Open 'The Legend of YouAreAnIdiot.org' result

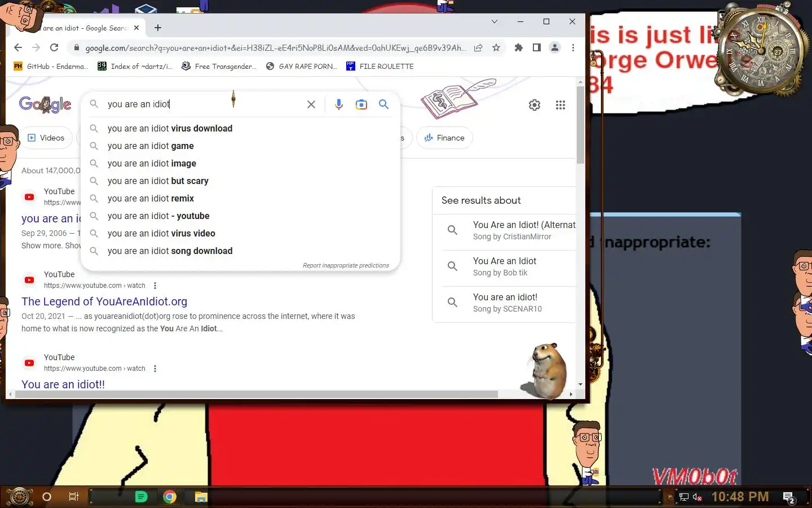(104, 301)
